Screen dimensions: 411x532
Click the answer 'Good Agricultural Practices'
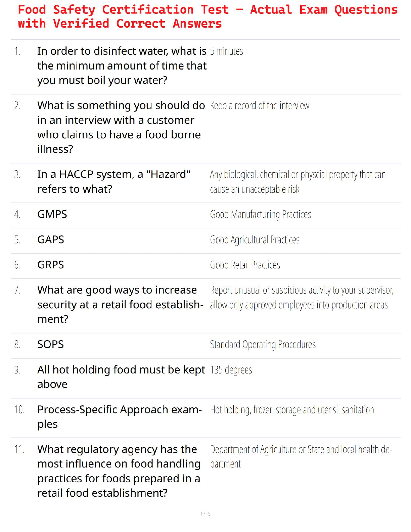pyautogui.click(x=255, y=240)
